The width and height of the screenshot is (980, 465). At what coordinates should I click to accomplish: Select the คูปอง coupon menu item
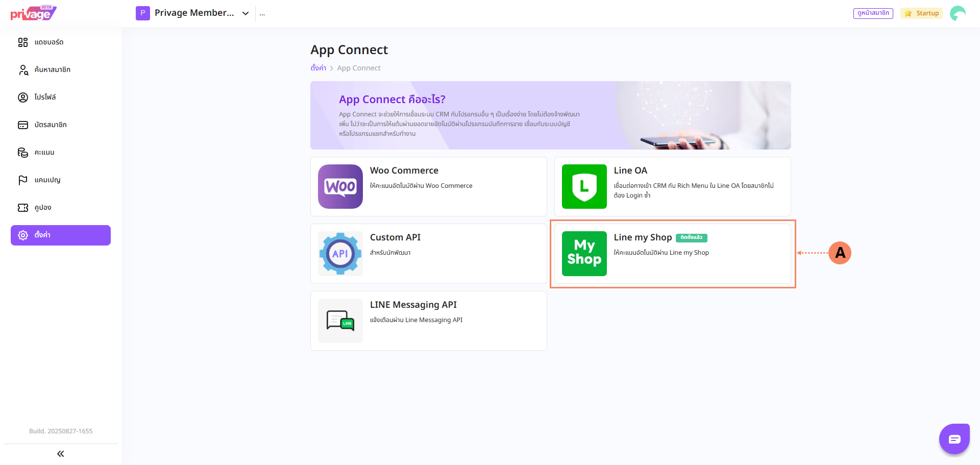[43, 208]
